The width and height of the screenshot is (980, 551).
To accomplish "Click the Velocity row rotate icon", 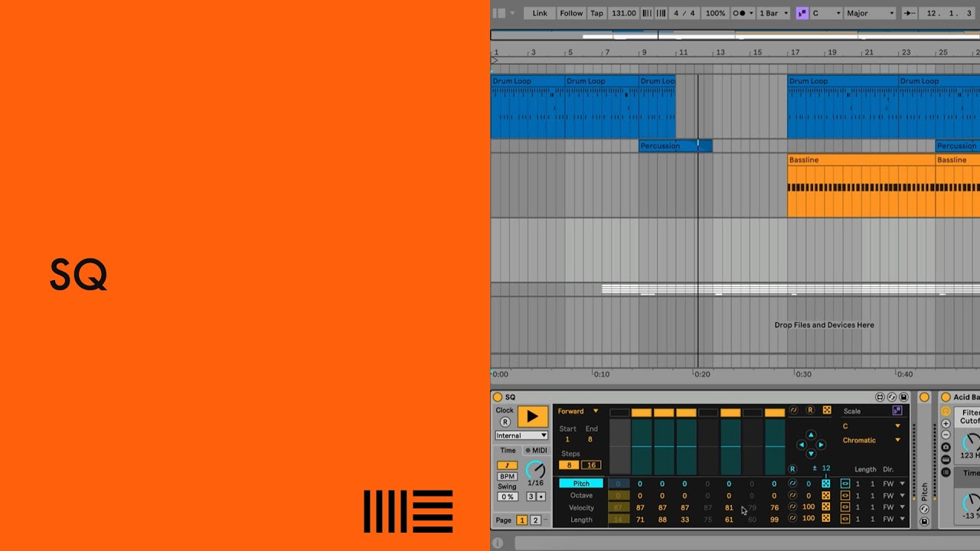I will coord(792,507).
